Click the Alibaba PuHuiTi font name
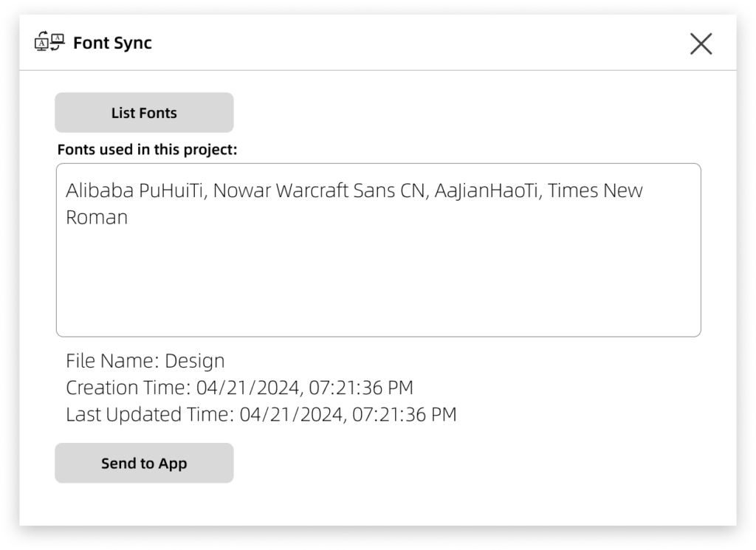This screenshot has width=756, height=550. (137, 190)
